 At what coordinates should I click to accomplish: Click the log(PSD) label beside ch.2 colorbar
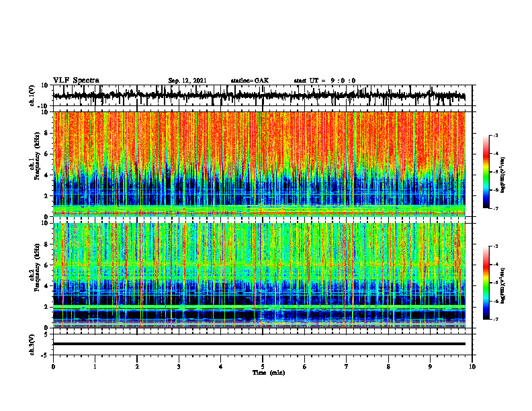[x=503, y=285]
